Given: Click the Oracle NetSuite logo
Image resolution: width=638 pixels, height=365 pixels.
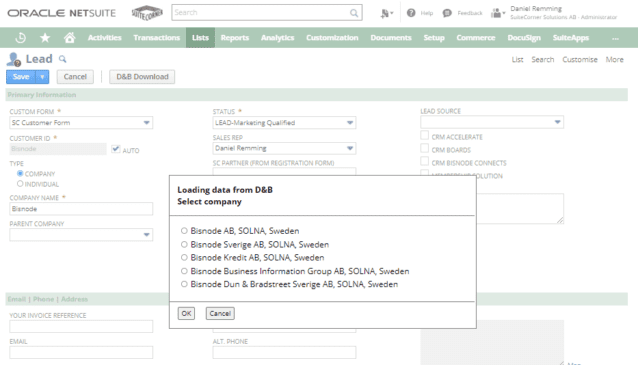Looking at the screenshot, I should click(x=61, y=13).
